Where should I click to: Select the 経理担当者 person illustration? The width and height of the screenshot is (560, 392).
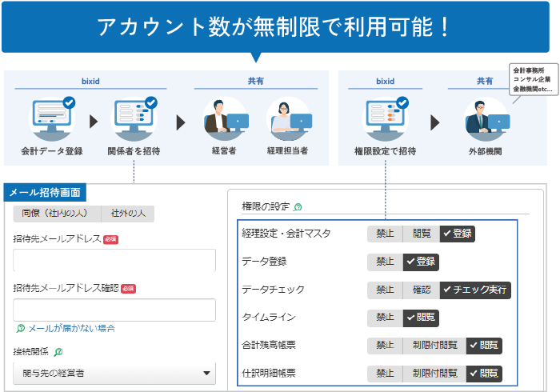point(288,119)
